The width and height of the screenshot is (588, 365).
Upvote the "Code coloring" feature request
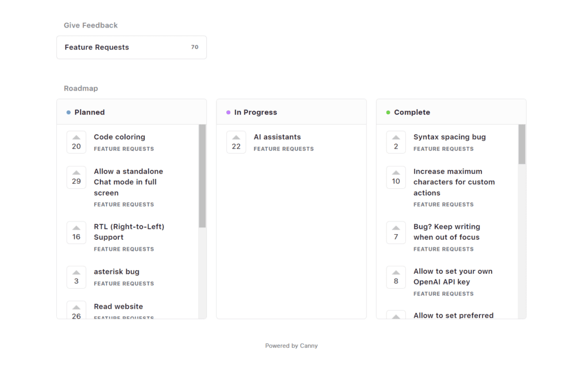point(76,142)
